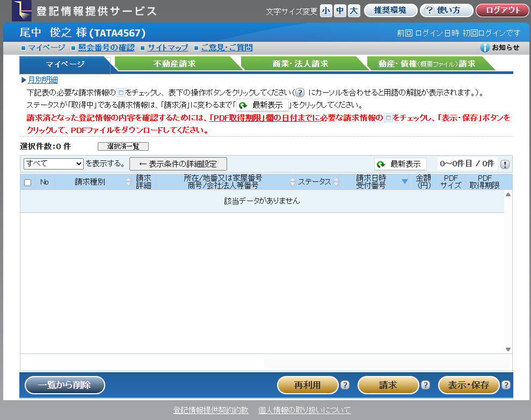Click the ログアウト button
Viewport: 531px width, 420px height.
tap(503, 11)
